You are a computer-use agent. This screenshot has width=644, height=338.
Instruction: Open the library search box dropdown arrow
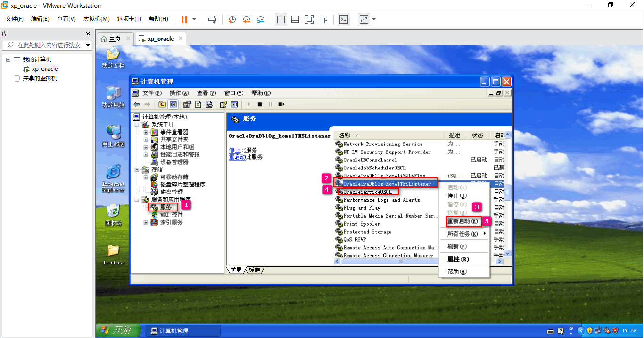click(x=88, y=45)
